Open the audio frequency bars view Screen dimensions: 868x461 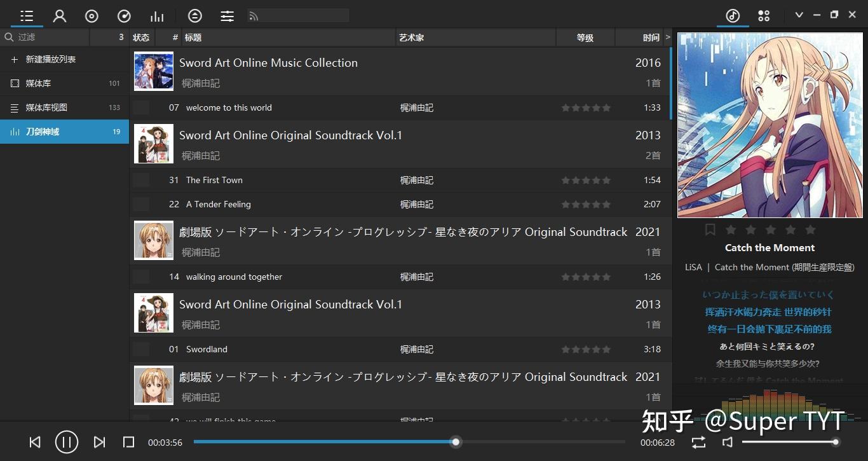157,15
